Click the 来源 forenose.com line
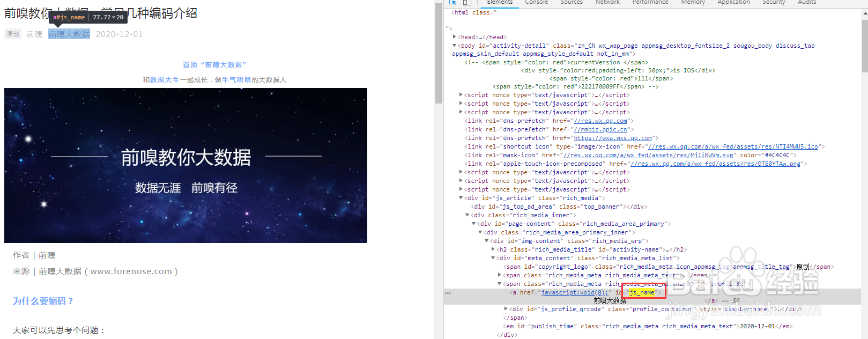868x339 pixels. point(95,271)
